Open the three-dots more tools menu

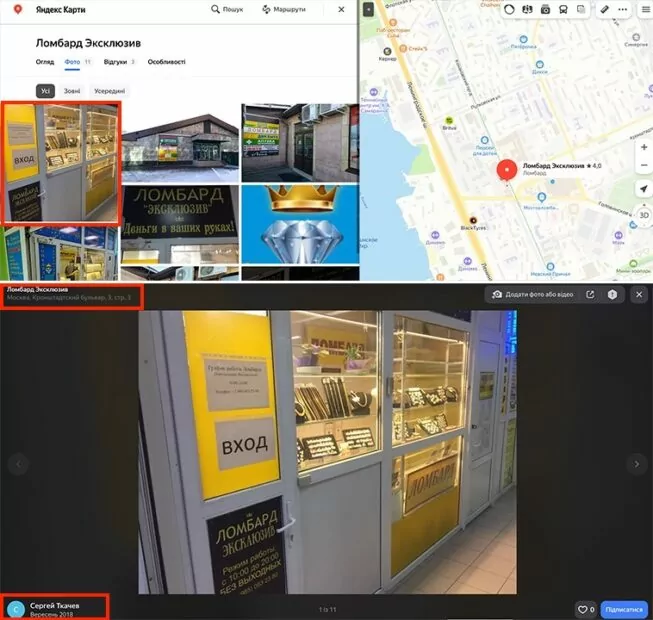tap(622, 9)
